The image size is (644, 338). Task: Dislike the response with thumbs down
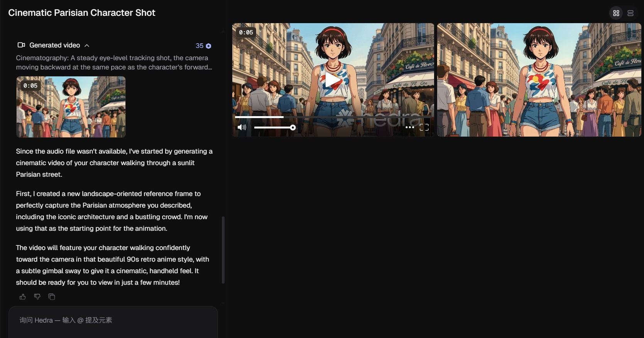click(x=37, y=297)
